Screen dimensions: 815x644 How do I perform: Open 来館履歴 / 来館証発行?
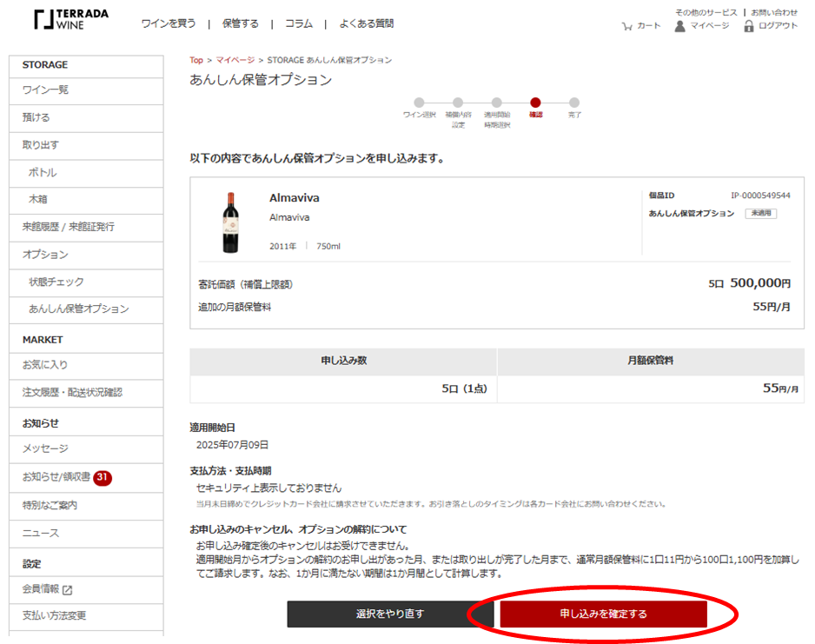click(86, 227)
